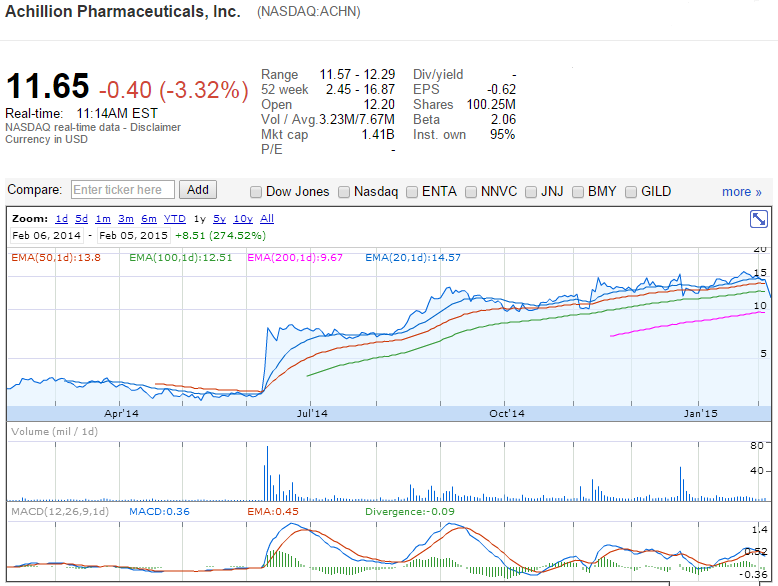Click the Vol / Avg. 3.23M/7.67M value
Viewport: 778px width, 586px height.
(357, 120)
